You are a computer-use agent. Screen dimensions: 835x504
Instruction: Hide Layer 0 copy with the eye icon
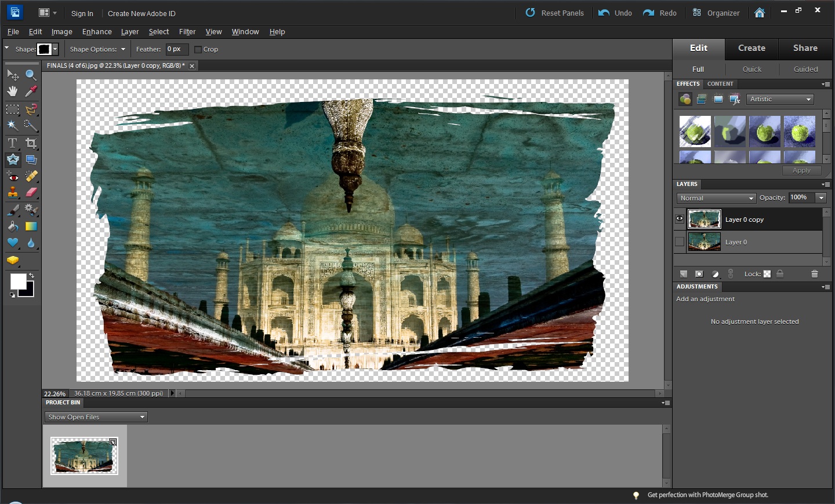tap(680, 219)
